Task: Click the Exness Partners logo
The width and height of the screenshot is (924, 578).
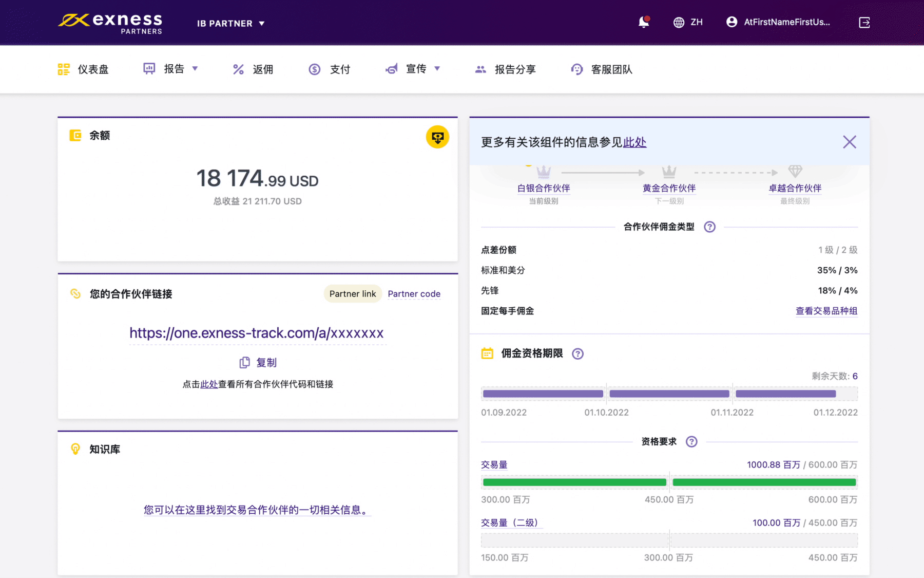Action: coord(110,23)
